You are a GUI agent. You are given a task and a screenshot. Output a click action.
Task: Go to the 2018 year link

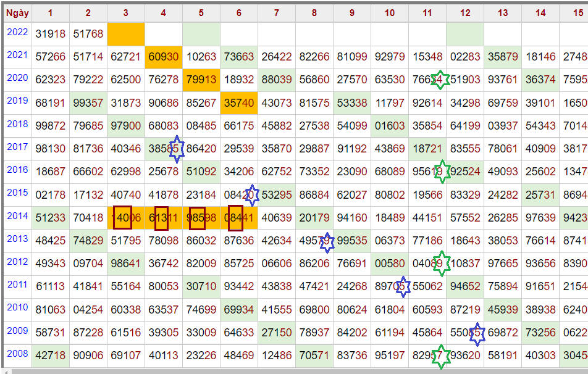click(x=17, y=124)
